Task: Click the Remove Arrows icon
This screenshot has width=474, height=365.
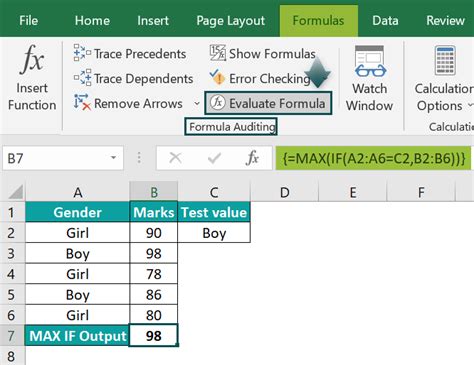Action: tap(82, 103)
